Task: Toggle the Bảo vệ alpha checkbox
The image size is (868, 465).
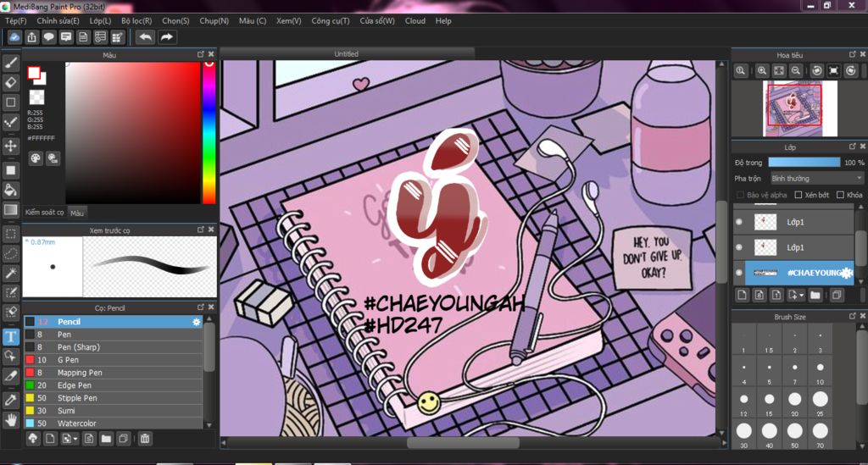Action: pyautogui.click(x=740, y=195)
